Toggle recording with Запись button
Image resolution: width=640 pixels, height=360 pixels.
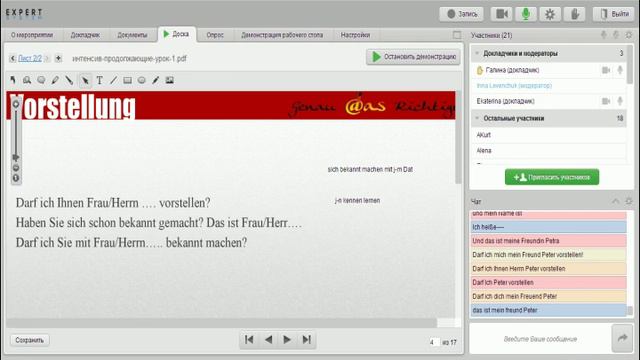point(462,14)
